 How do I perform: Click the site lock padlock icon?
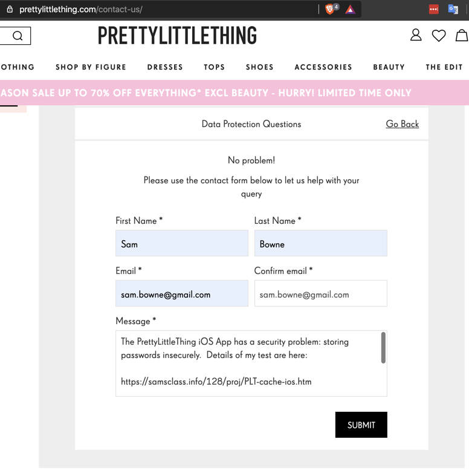9,10
